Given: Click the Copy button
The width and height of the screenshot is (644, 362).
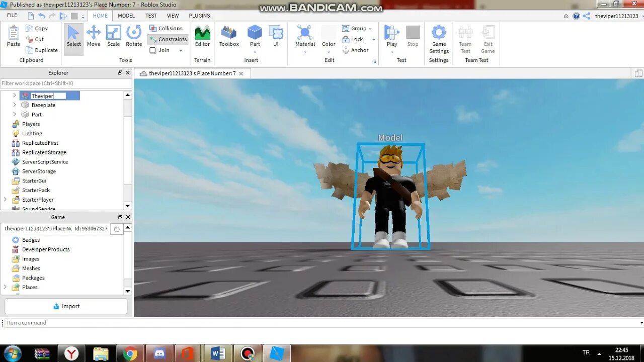Looking at the screenshot, I should (x=37, y=29).
